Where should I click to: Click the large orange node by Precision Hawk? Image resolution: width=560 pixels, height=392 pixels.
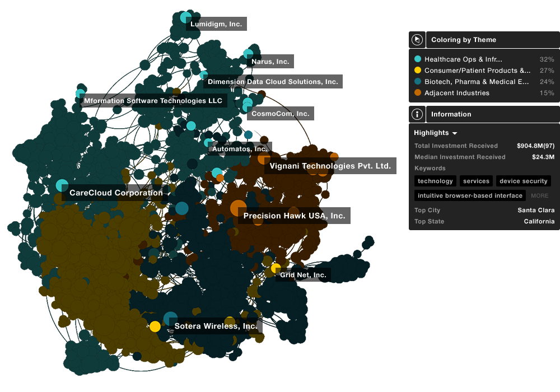238,208
